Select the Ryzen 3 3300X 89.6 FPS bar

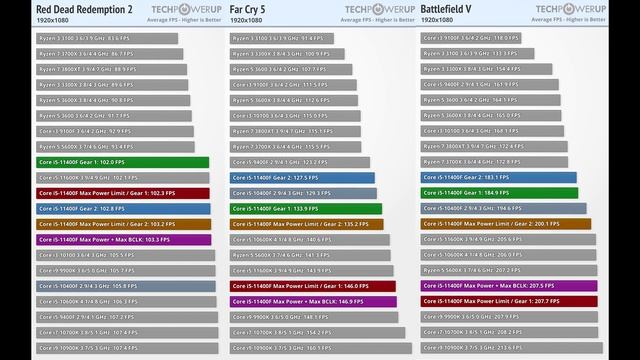pyautogui.click(x=112, y=85)
